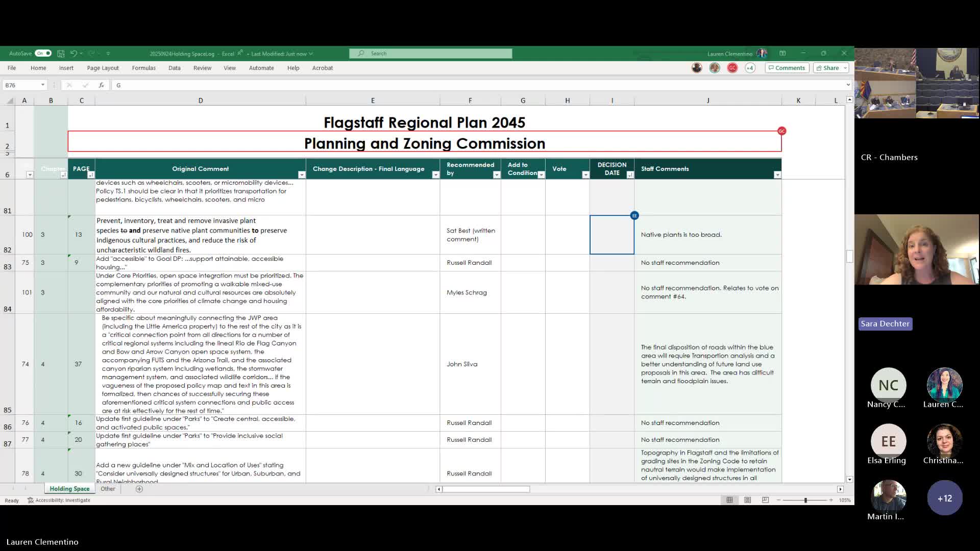Click the Share button

pyautogui.click(x=827, y=68)
